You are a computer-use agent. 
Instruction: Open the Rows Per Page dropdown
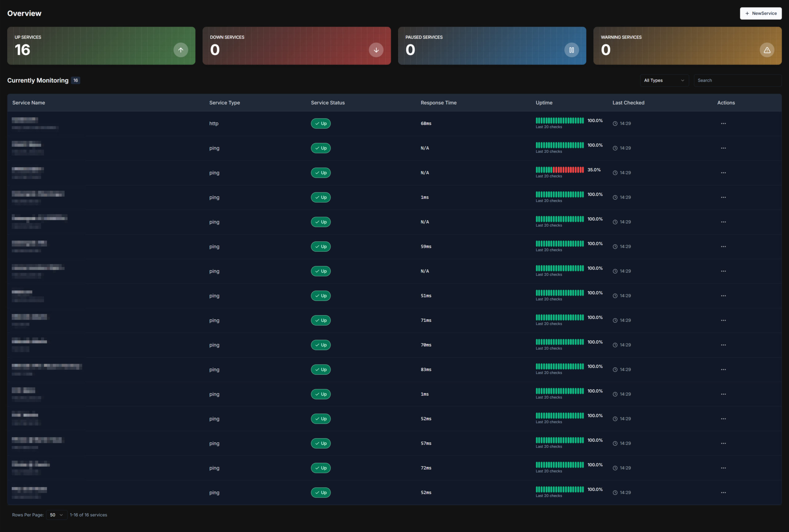click(x=56, y=515)
